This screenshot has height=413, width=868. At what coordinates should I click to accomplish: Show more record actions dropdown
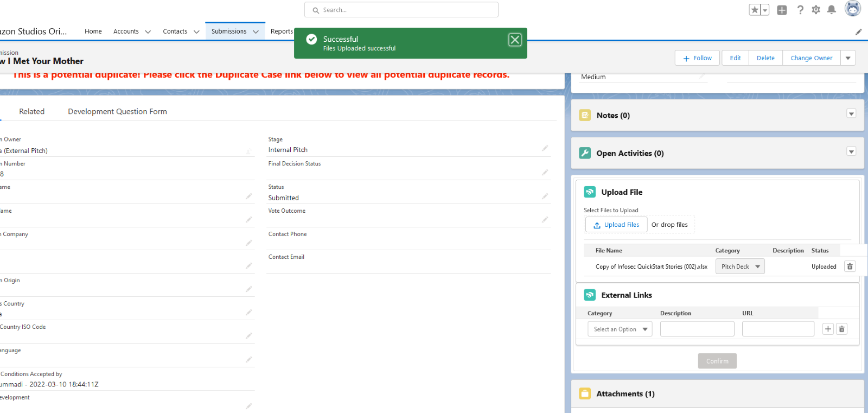pos(848,58)
